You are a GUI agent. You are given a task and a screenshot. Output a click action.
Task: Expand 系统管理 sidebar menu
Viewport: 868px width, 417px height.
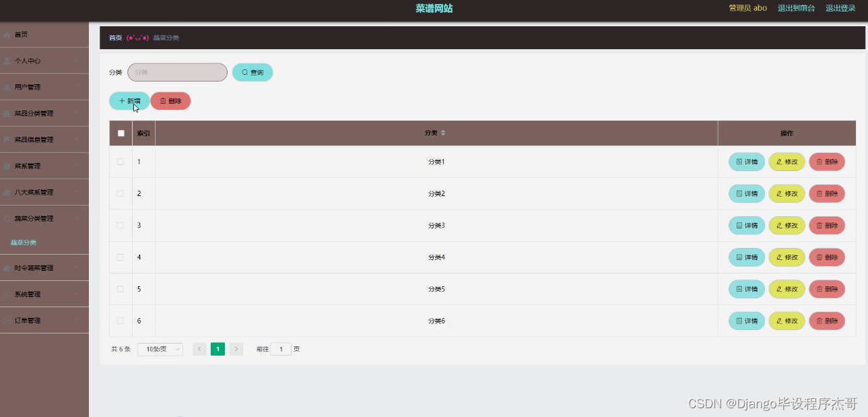click(x=44, y=294)
